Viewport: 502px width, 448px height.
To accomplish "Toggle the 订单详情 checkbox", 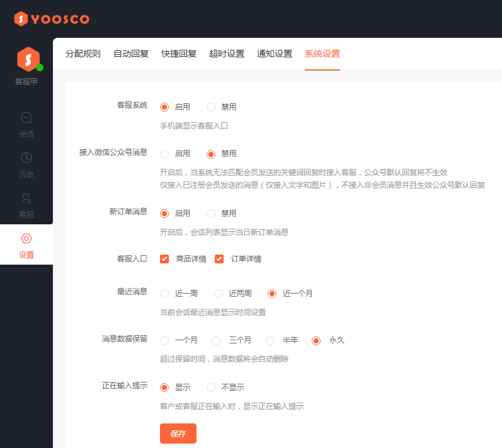I will coord(219,259).
